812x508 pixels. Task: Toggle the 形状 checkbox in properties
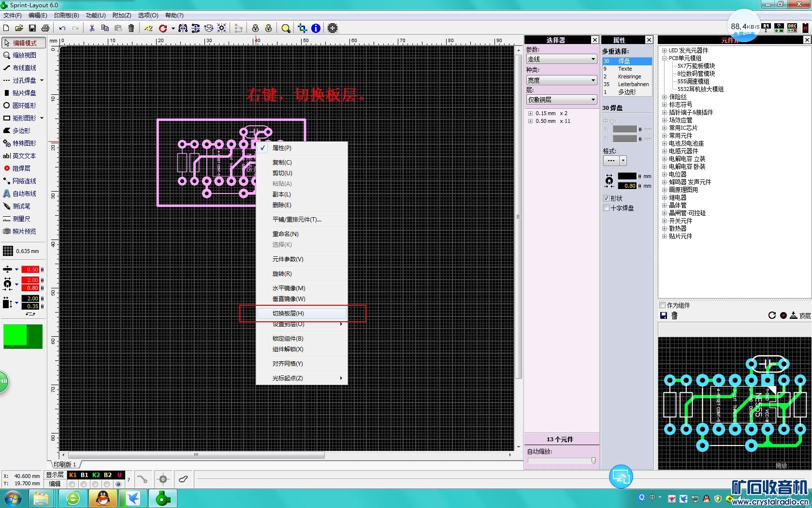click(x=606, y=198)
